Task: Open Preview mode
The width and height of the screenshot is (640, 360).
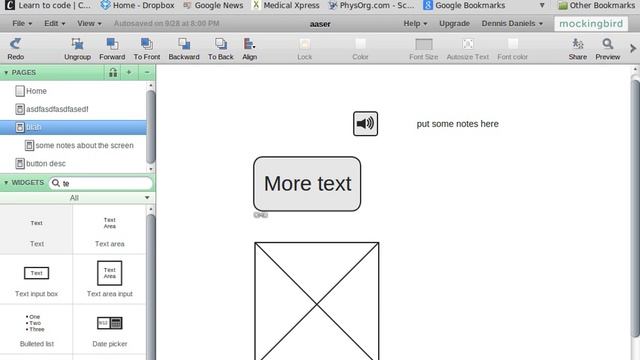Action: point(607,49)
